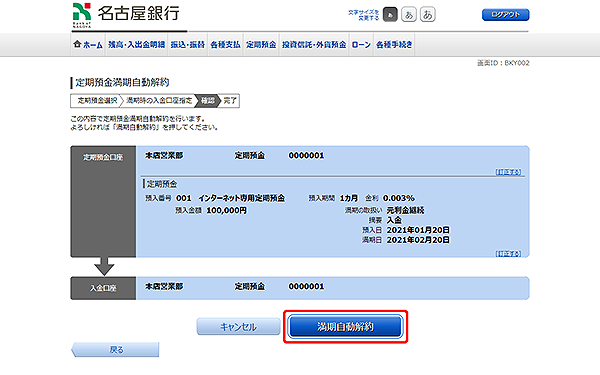The height and width of the screenshot is (375, 600).
Task: Select the medium font size button
Action: (x=409, y=15)
